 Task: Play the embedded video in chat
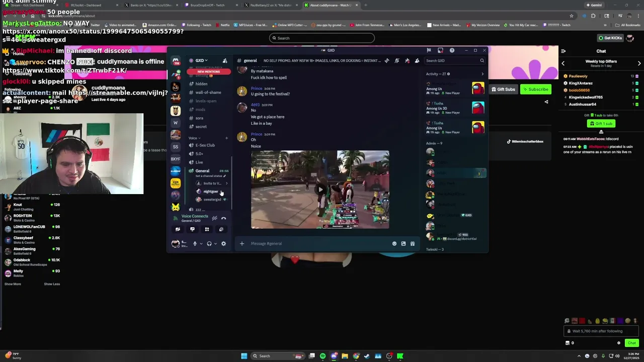[320, 190]
